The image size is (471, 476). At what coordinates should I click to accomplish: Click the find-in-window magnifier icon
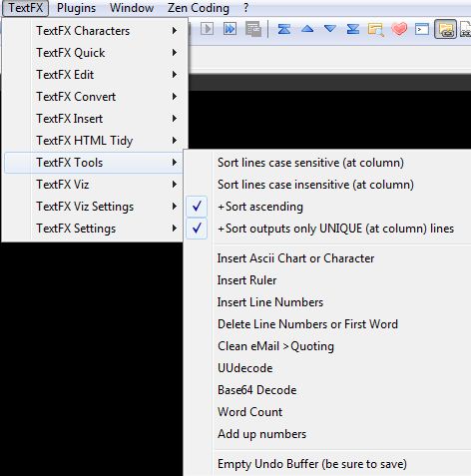tap(376, 29)
